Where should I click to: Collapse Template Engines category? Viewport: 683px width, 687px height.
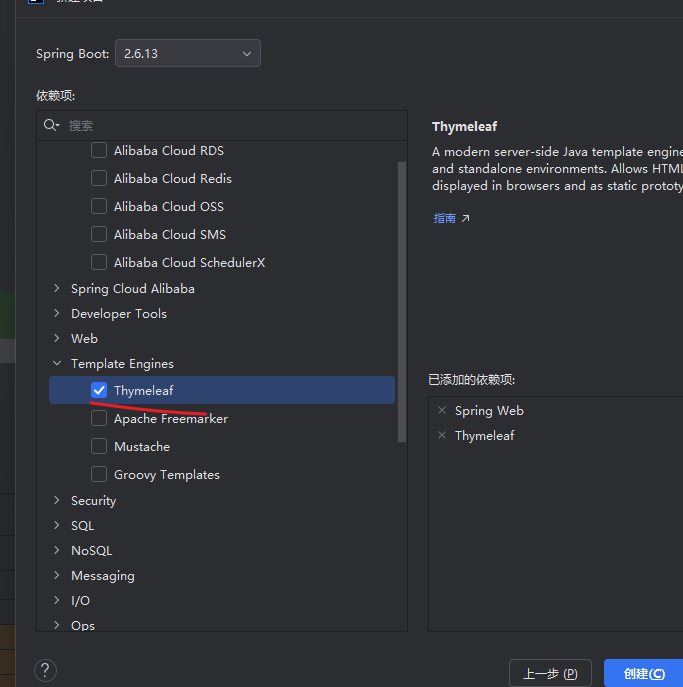[x=57, y=363]
